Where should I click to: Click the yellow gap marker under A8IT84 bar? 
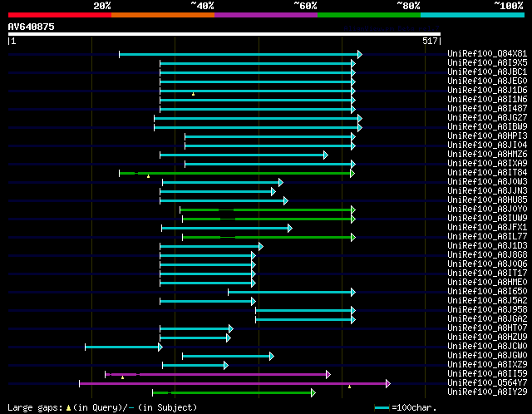(x=148, y=176)
